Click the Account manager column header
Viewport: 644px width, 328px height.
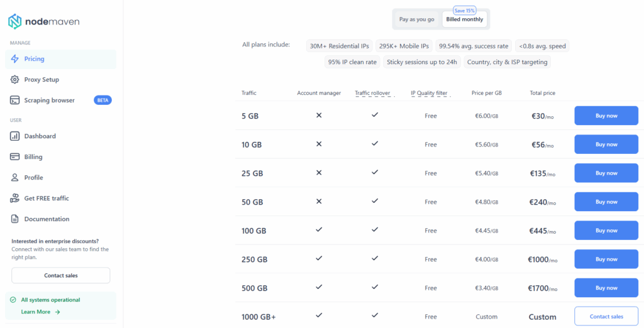pyautogui.click(x=319, y=93)
